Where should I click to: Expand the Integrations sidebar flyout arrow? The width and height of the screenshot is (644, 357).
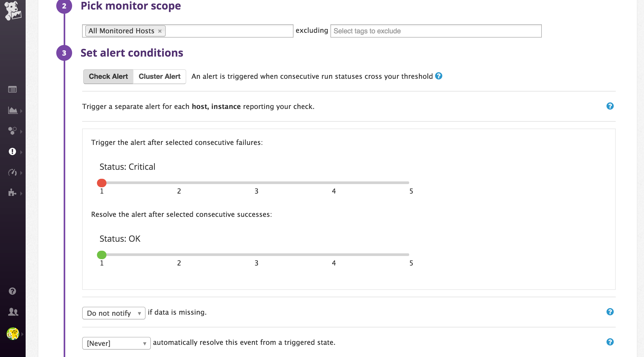21,193
